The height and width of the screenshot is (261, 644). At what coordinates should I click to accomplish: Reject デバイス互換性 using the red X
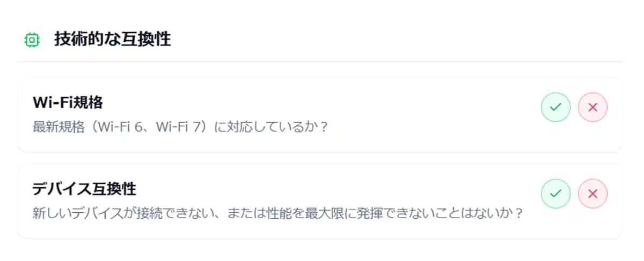point(593,193)
